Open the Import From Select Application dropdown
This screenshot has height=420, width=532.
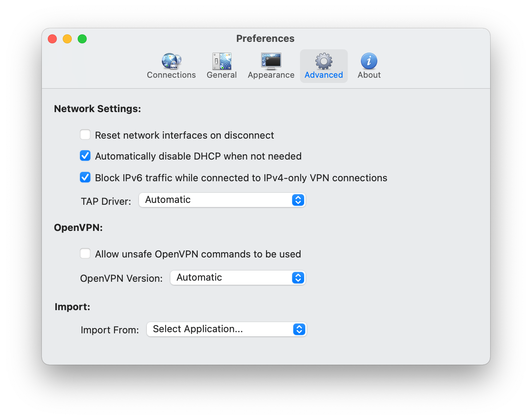coord(227,329)
